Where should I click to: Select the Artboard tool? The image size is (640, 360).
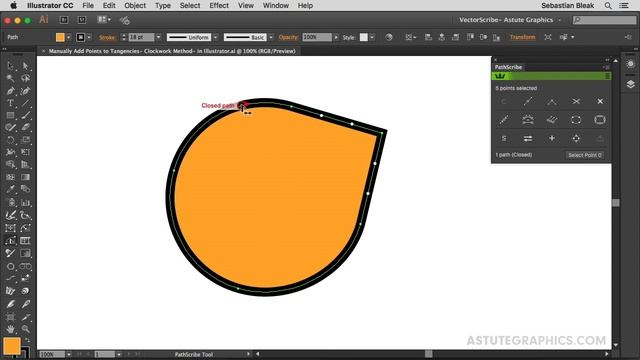click(x=11, y=317)
